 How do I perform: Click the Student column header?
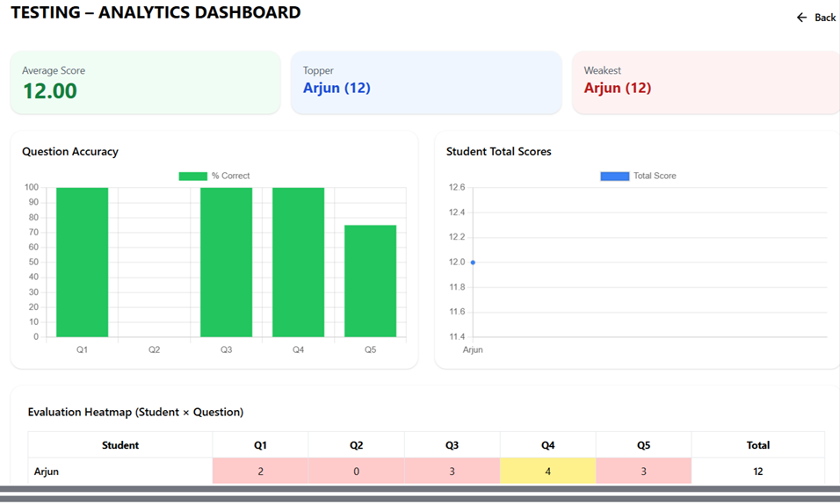(x=120, y=445)
